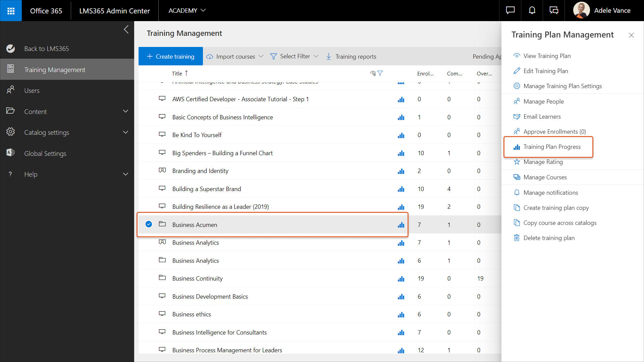
Task: Collapse the left navigation with arrow icon
Action: (x=126, y=29)
